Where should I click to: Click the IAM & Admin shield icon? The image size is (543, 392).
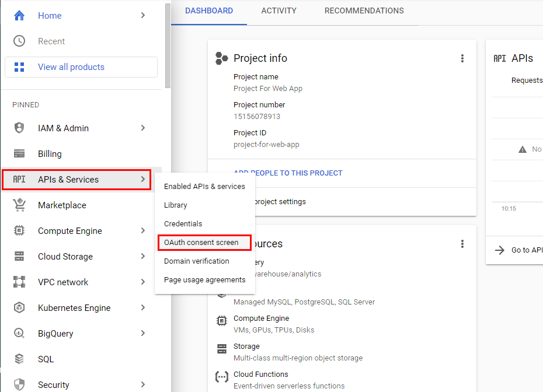point(19,128)
